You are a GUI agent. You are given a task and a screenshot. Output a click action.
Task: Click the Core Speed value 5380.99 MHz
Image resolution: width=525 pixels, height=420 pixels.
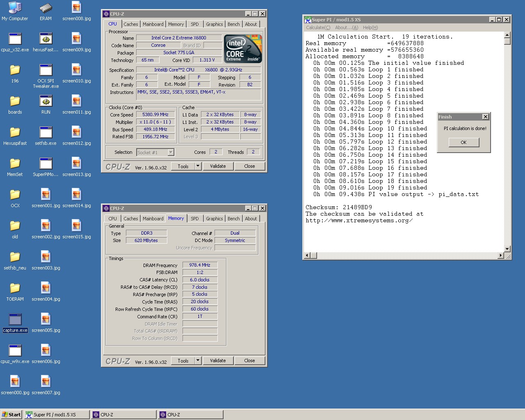point(155,115)
